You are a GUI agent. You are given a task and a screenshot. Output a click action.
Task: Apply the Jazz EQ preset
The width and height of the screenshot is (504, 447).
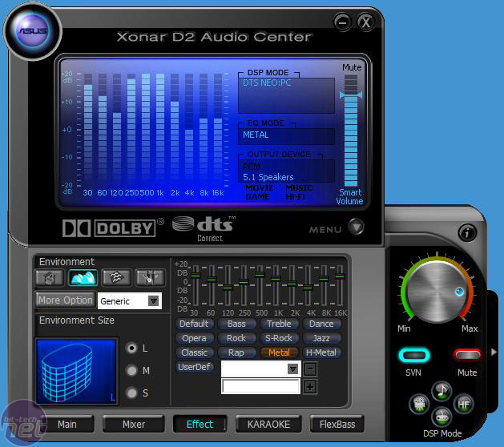click(321, 338)
